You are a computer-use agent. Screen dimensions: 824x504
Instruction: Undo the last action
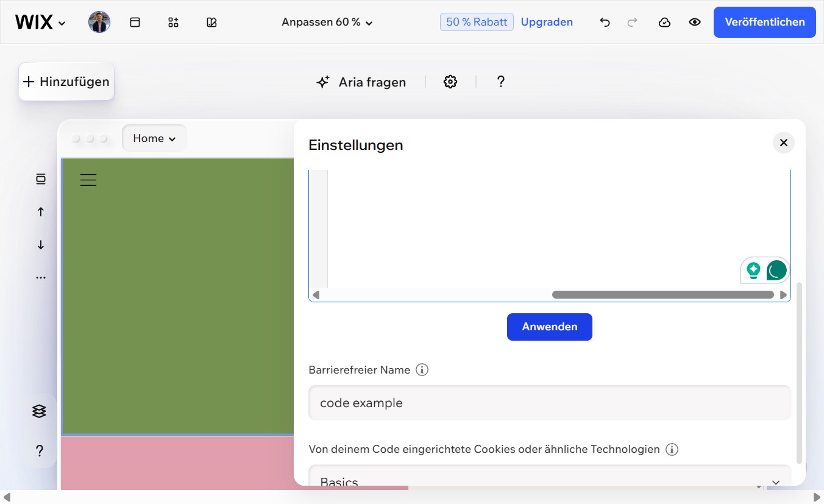tap(605, 22)
